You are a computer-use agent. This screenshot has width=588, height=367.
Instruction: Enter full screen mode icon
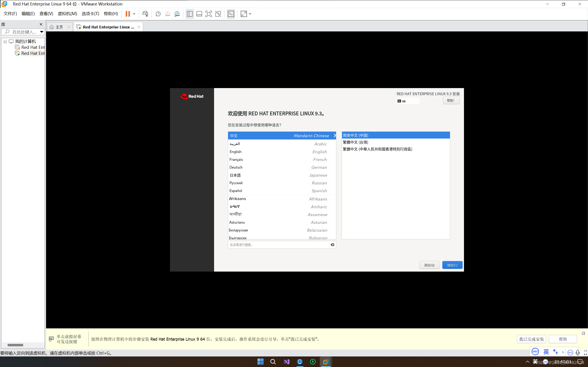(209, 14)
